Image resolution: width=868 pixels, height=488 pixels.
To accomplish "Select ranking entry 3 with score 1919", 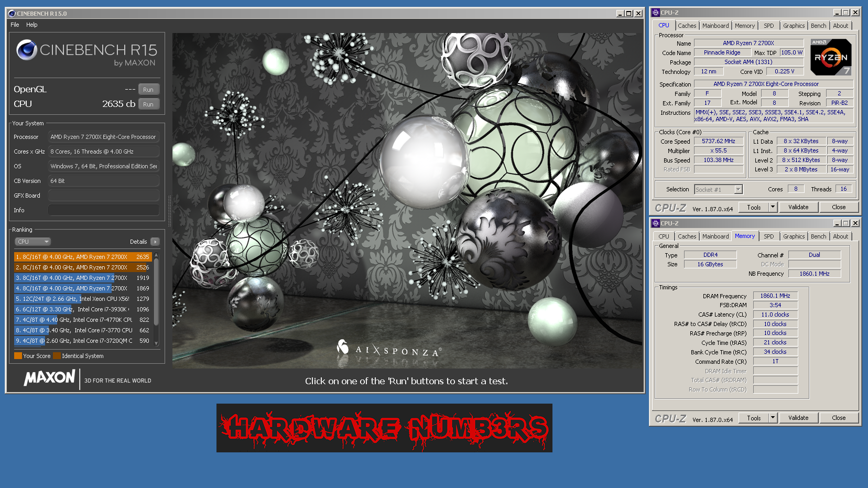I will (x=83, y=278).
